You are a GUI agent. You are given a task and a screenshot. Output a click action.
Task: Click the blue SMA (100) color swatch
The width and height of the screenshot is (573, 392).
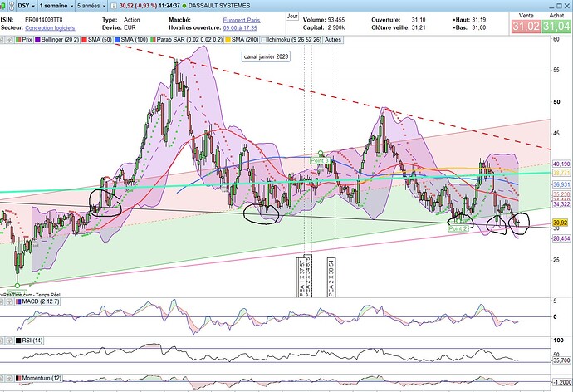[x=117, y=40]
